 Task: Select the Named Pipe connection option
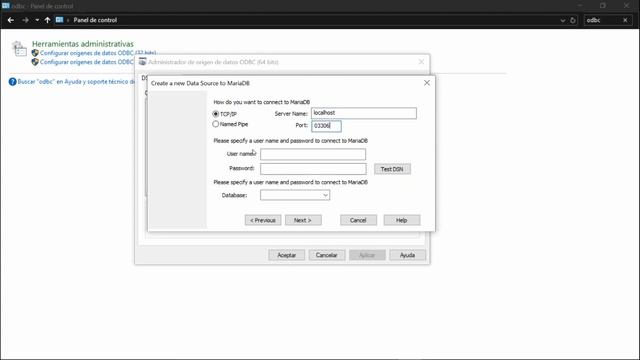point(216,124)
